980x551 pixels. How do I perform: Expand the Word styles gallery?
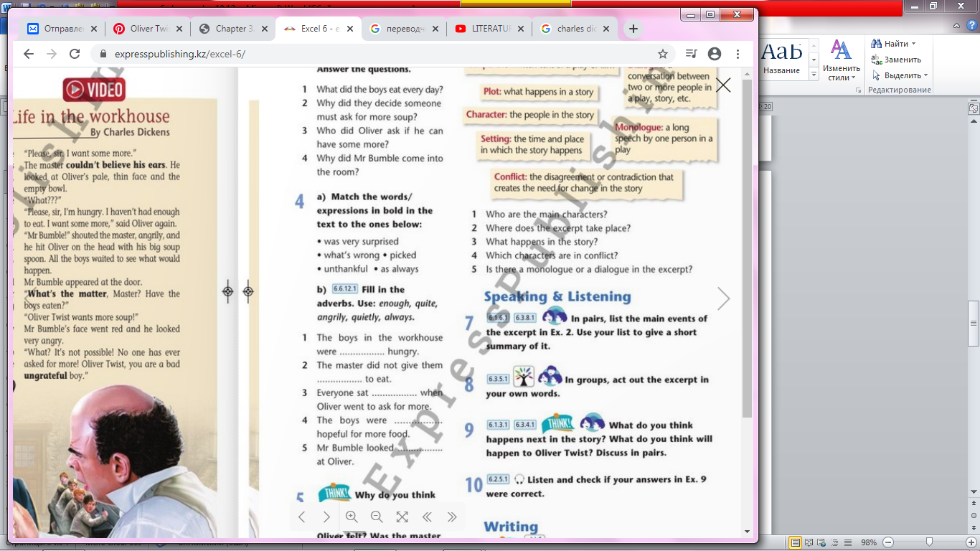[x=814, y=75]
